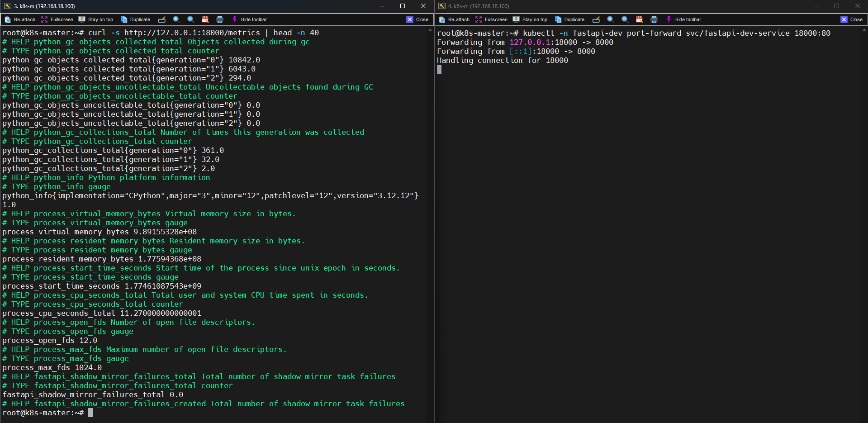Zoom out text using the right terminal's magnifier
868x423 pixels.
625,19
